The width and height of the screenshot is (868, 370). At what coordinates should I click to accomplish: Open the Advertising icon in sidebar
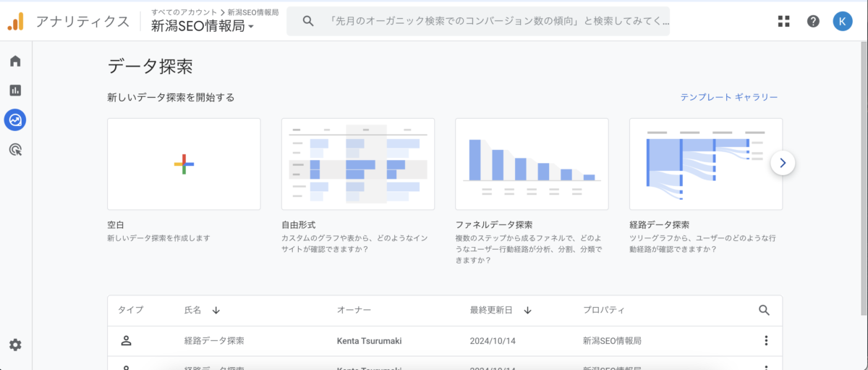coord(15,150)
